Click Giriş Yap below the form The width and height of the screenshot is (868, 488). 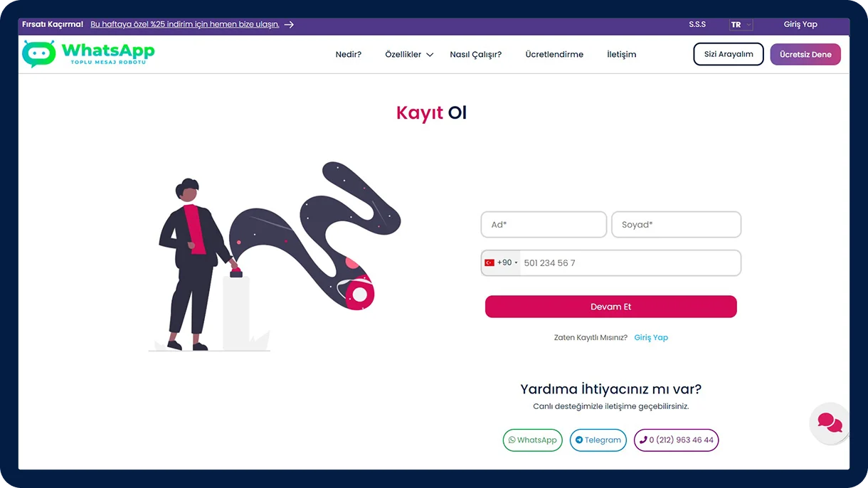pos(651,337)
